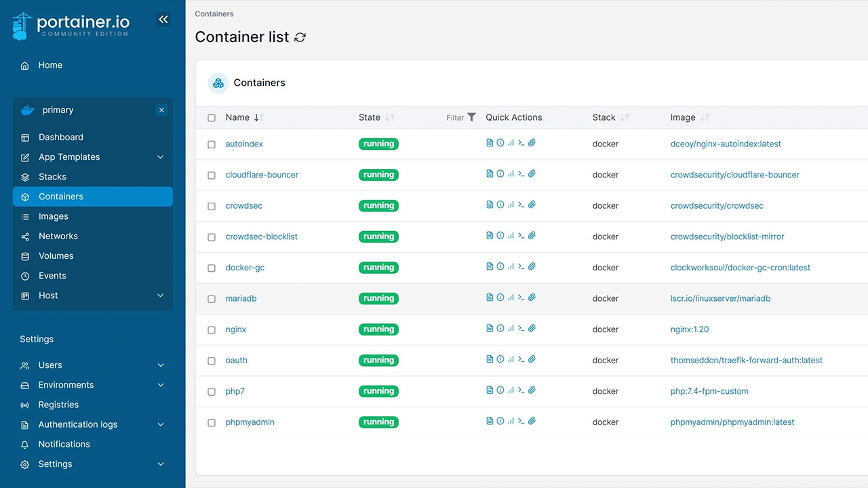The image size is (868, 488).
Task: Collapse the sidebar with the double-chevron icon
Action: 163,19
